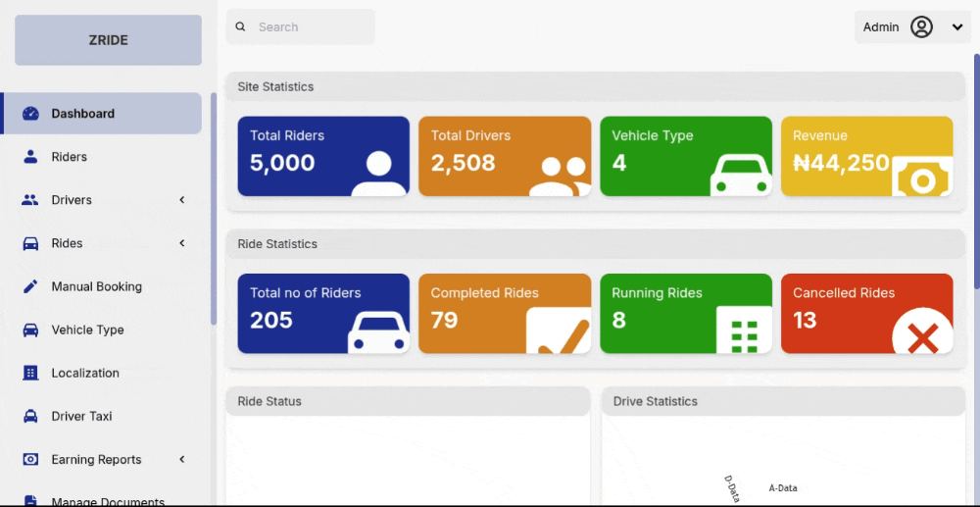Click the Dashboard speedometer icon
Image resolution: width=980 pixels, height=507 pixels.
tap(30, 114)
